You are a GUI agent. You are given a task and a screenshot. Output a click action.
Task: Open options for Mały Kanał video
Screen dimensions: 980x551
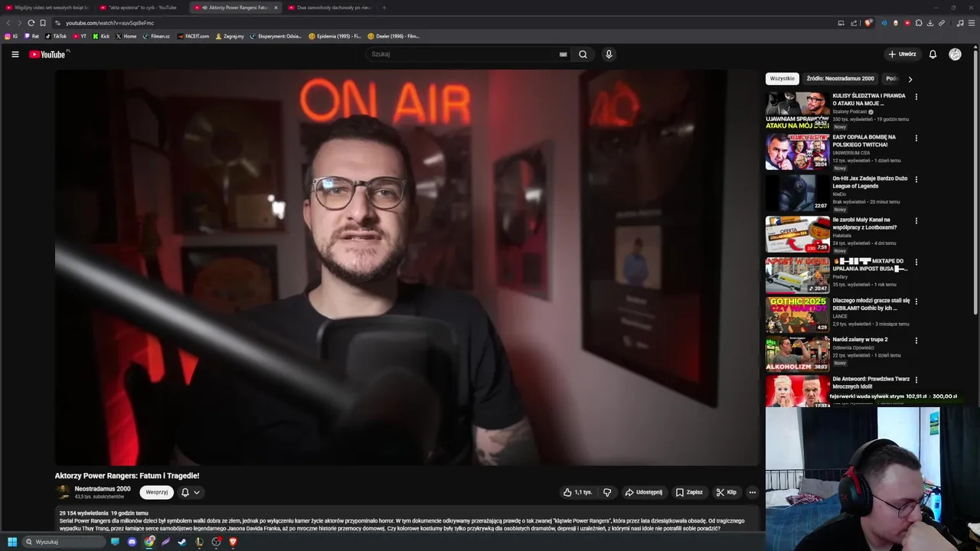click(916, 221)
